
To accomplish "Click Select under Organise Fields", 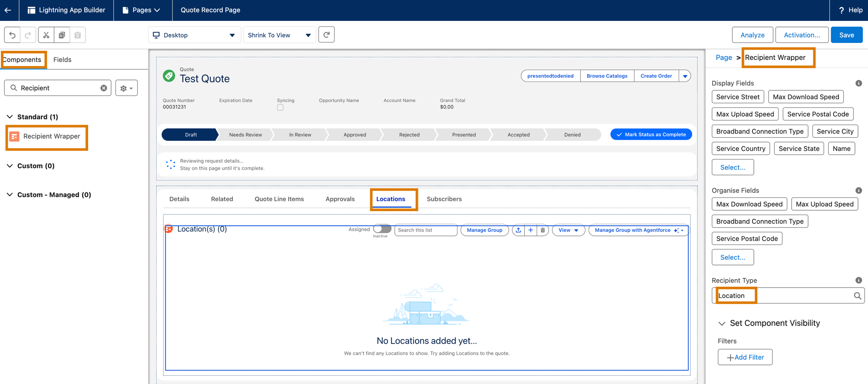I will pyautogui.click(x=733, y=257).
